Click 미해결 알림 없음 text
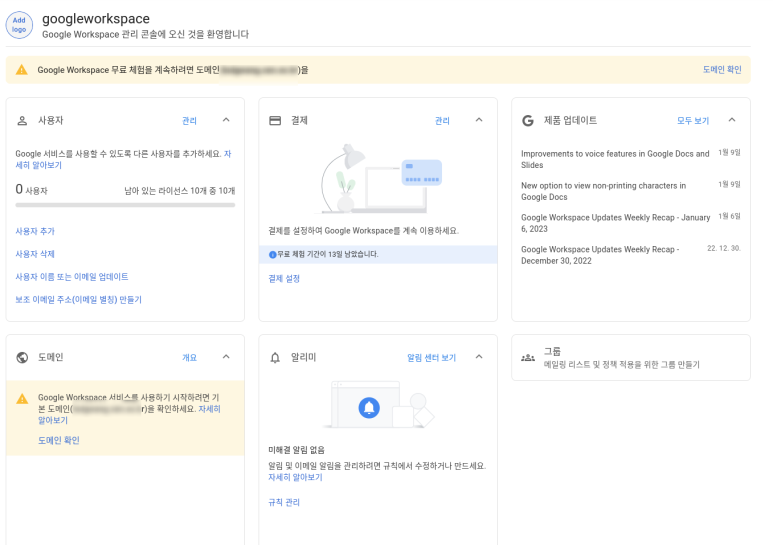Image resolution: width=773 pixels, height=545 pixels. click(296, 450)
